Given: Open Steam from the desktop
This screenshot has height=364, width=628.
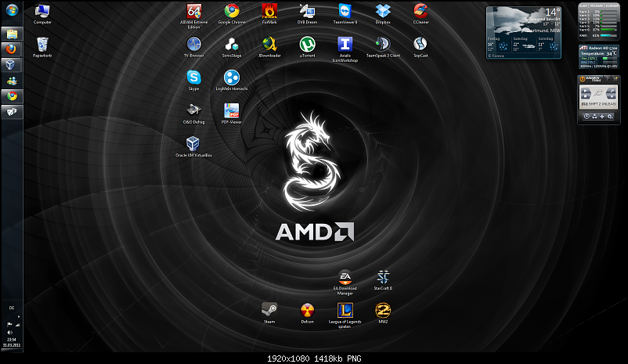Looking at the screenshot, I should pyautogui.click(x=269, y=314).
